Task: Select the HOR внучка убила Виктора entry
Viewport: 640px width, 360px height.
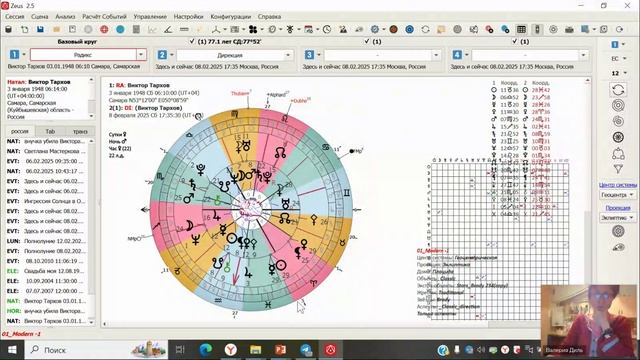Action: (x=47, y=311)
